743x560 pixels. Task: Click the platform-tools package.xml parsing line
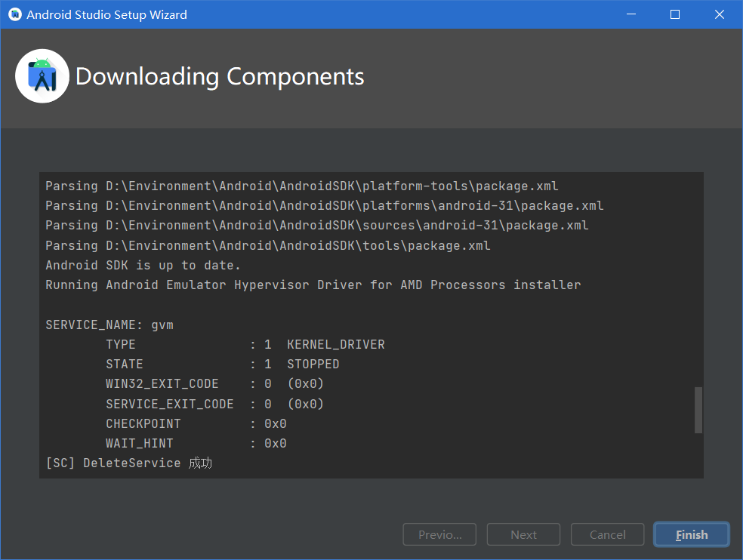302,186
